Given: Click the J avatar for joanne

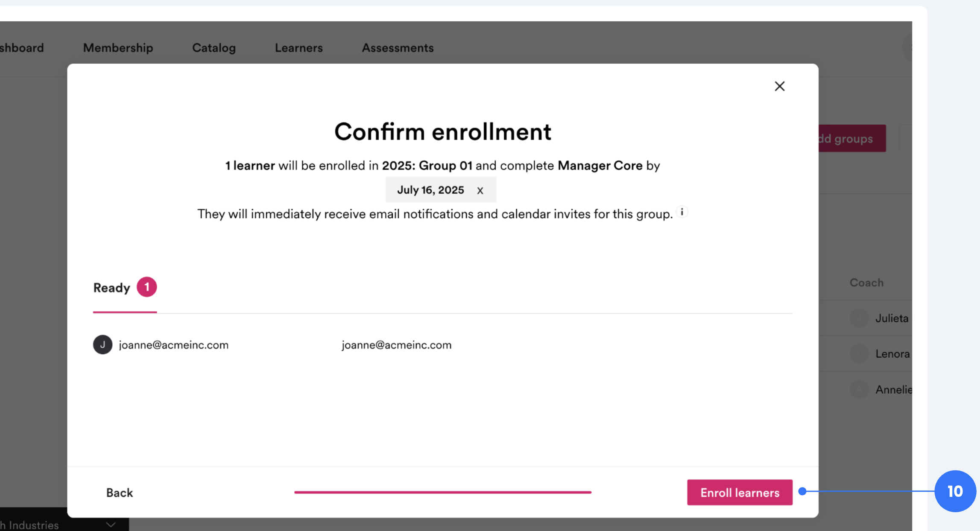Looking at the screenshot, I should click(102, 344).
